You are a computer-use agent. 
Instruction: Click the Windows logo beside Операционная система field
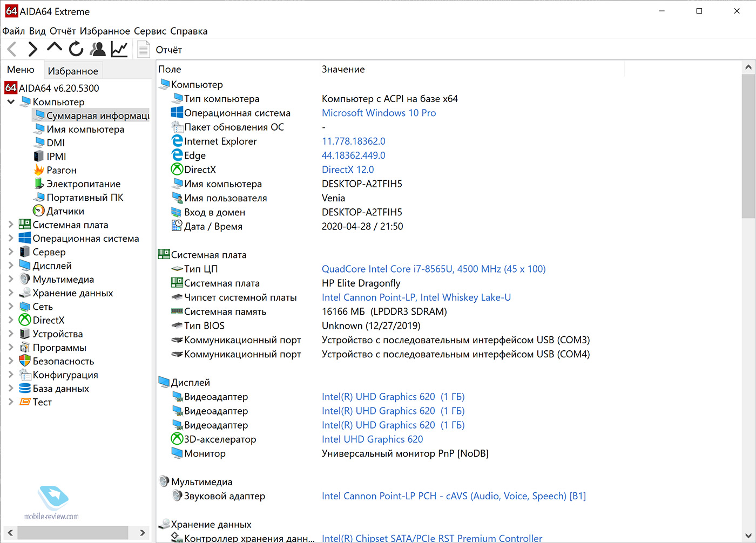[x=177, y=112]
